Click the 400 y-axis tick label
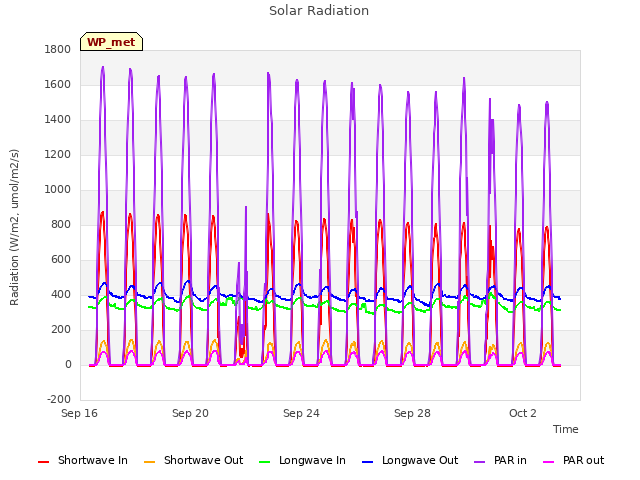 pyautogui.click(x=61, y=295)
